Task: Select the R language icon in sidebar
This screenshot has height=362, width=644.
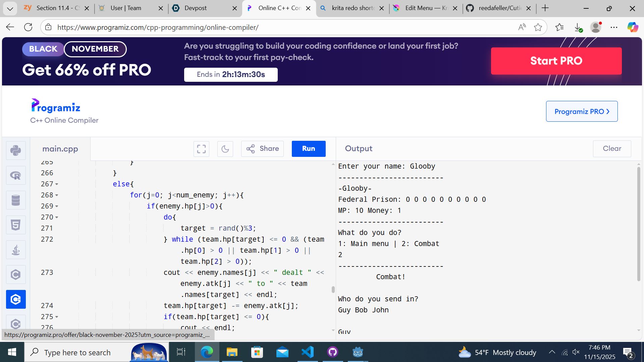Action: (16, 175)
